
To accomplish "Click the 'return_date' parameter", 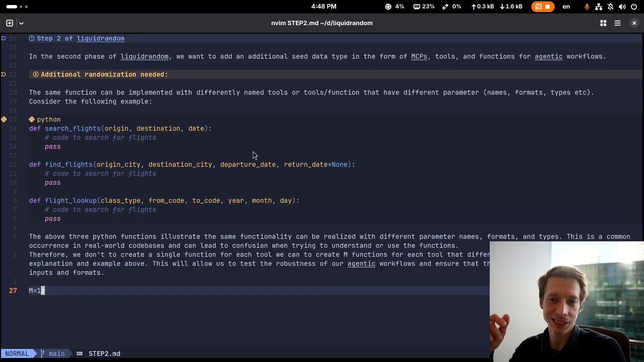I will pyautogui.click(x=305, y=165).
